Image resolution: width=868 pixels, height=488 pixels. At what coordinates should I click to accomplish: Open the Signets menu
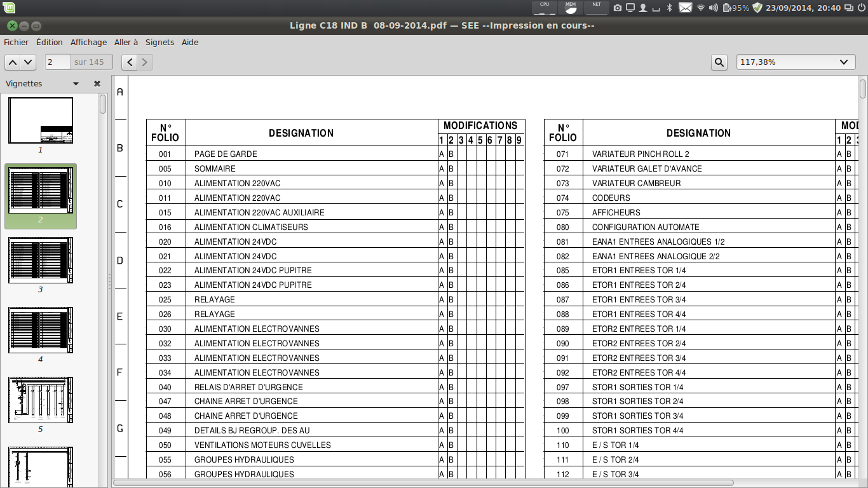pyautogui.click(x=159, y=42)
